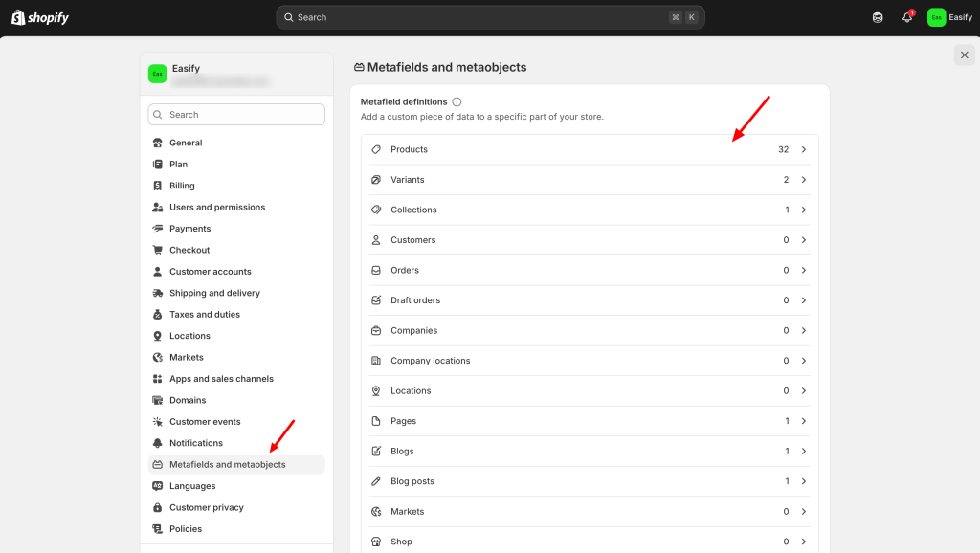This screenshot has width=980, height=553.
Task: Expand the Variants metafield row chevron
Action: click(803, 180)
